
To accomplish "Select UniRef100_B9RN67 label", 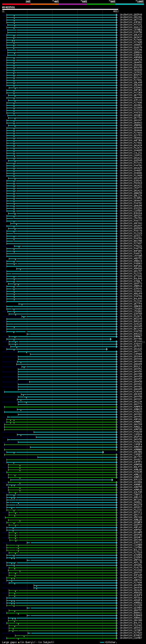I will [131, 337].
